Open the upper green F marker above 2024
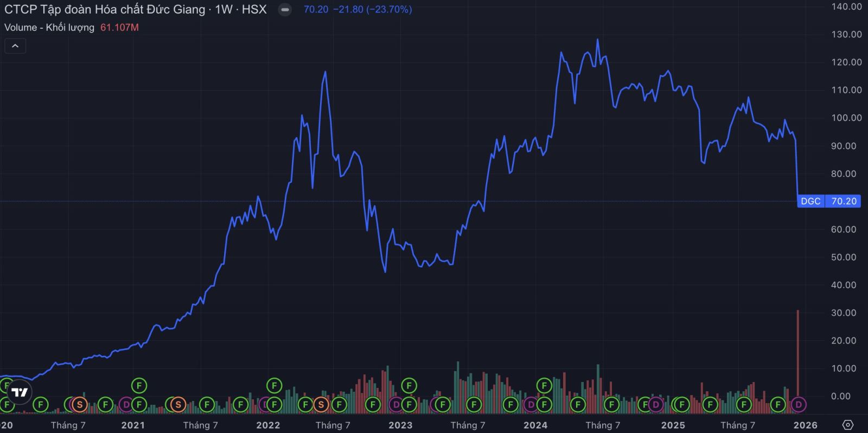868x433 pixels. tap(544, 386)
